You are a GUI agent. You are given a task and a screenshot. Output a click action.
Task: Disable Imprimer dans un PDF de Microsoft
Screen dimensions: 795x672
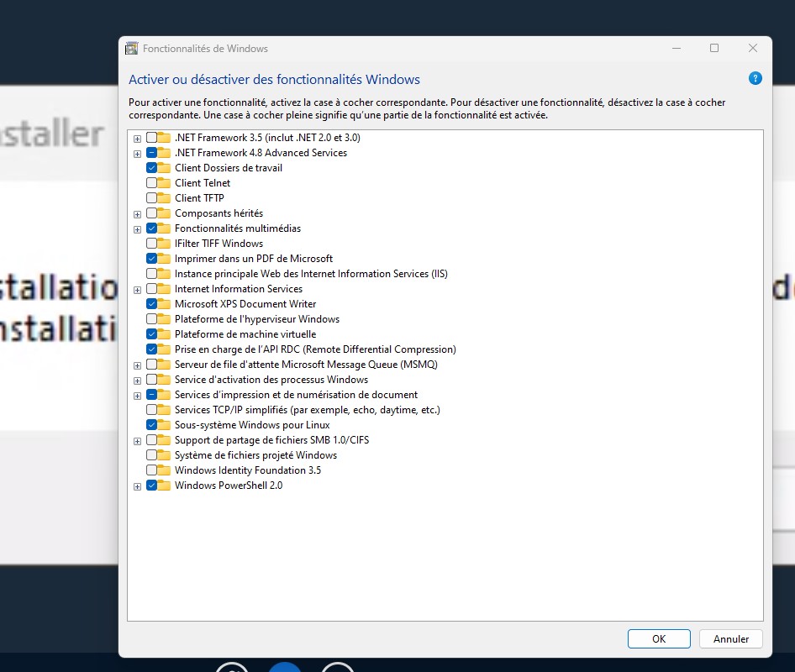pos(151,259)
